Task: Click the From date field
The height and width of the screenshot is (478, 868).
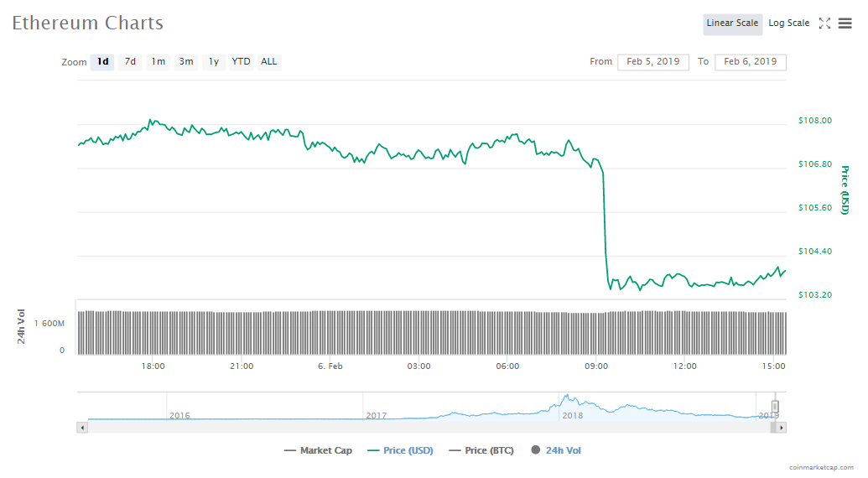Action: coord(653,62)
